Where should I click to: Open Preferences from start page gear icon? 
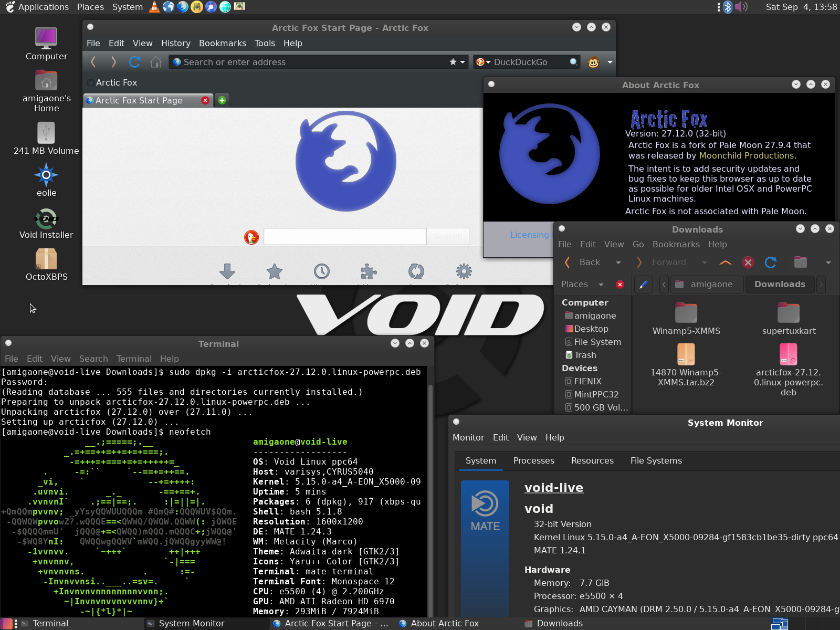pos(464,271)
